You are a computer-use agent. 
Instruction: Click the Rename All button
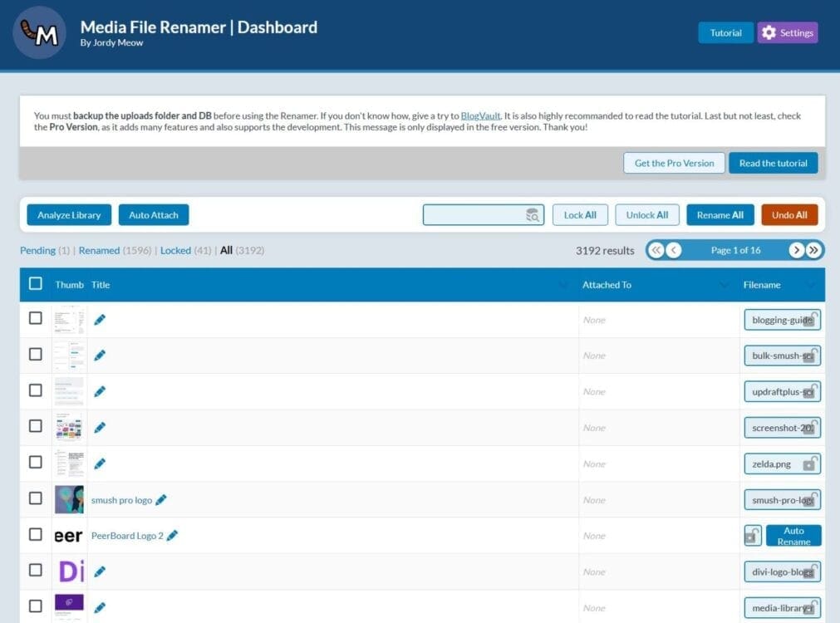(x=720, y=215)
